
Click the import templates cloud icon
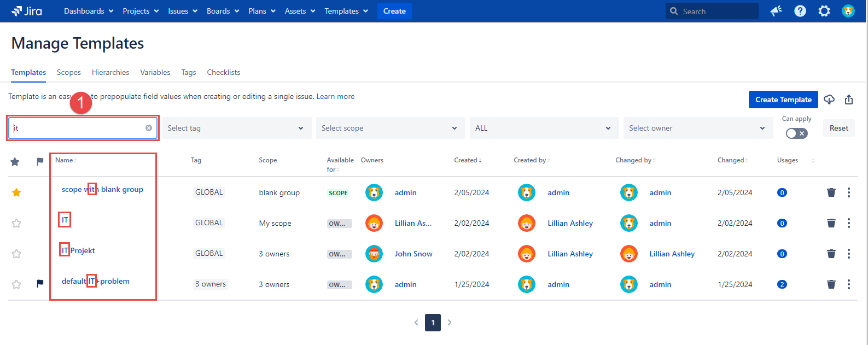click(x=829, y=100)
